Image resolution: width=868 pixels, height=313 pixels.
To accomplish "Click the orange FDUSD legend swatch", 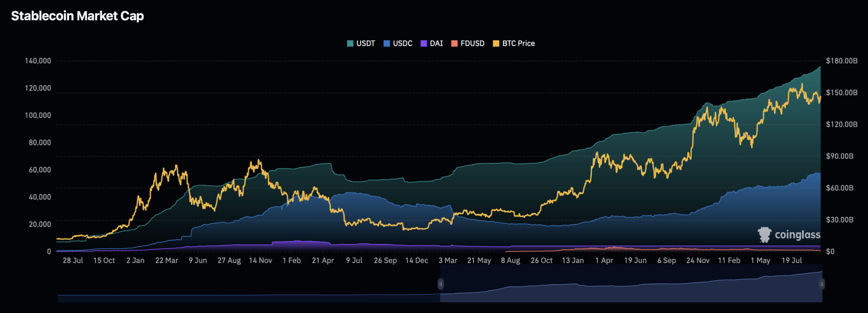I will pyautogui.click(x=454, y=43).
